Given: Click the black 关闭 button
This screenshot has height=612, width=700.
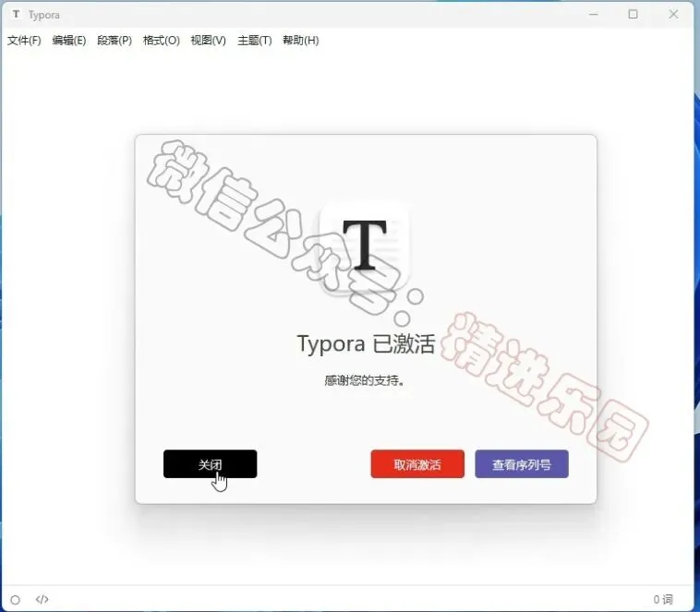Looking at the screenshot, I should pyautogui.click(x=210, y=463).
